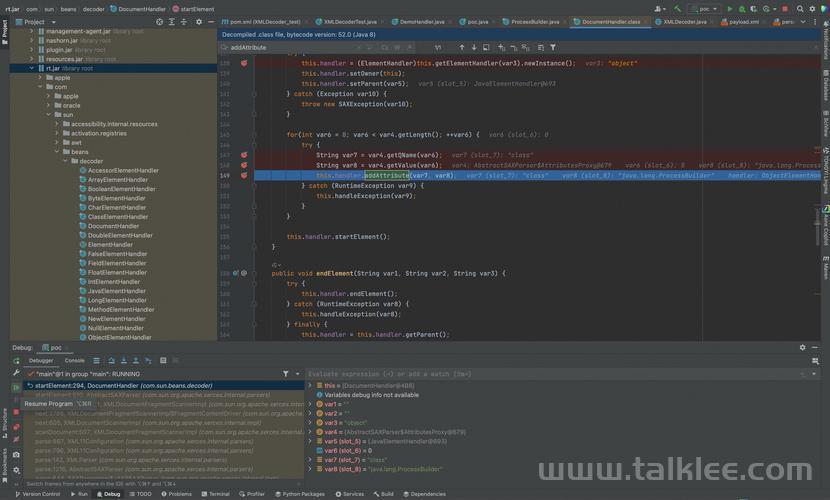Screen dimensions: 830x500
Task: Open the Version Control tool window
Action: (x=37, y=494)
